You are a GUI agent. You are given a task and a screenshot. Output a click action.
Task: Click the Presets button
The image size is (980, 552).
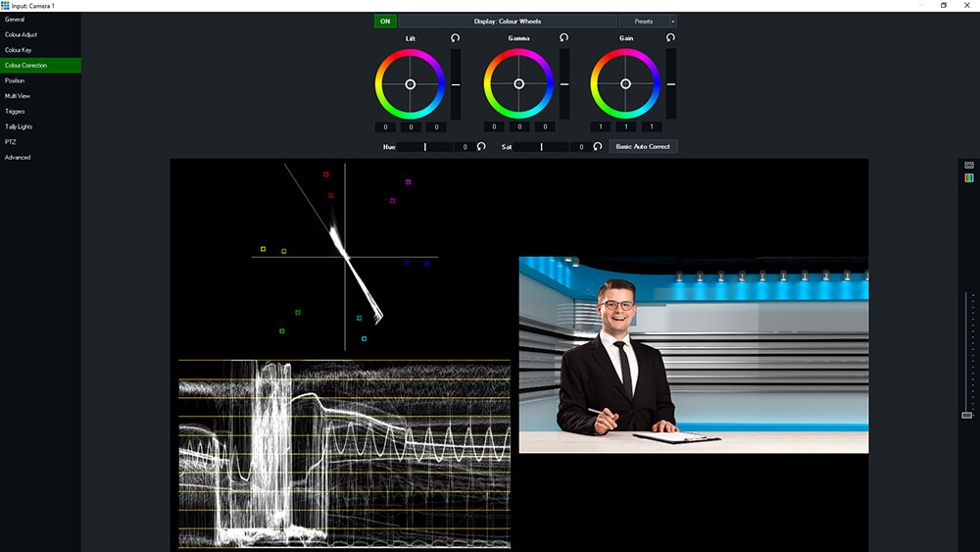[x=643, y=21]
